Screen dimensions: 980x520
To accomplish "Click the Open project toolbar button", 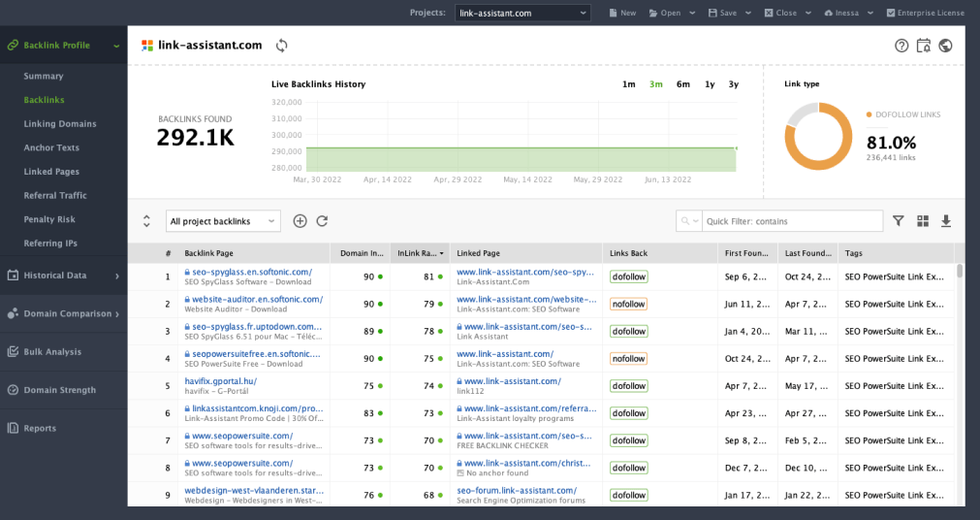I will pyautogui.click(x=665, y=13).
